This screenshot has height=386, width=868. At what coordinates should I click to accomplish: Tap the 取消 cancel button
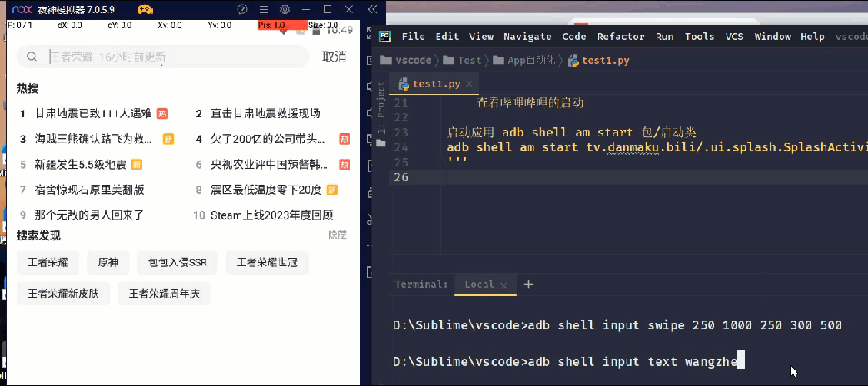pyautogui.click(x=335, y=57)
